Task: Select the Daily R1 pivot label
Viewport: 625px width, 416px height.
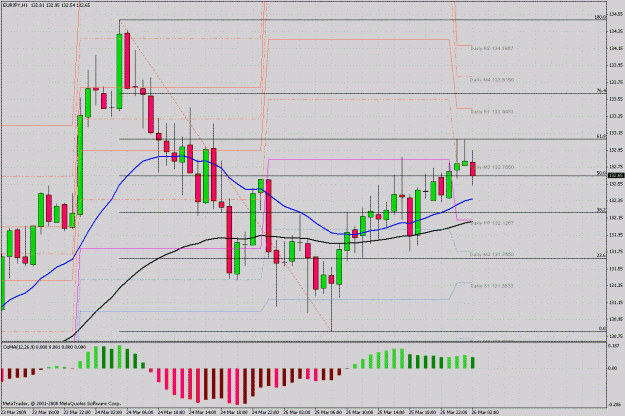Action: click(x=491, y=112)
